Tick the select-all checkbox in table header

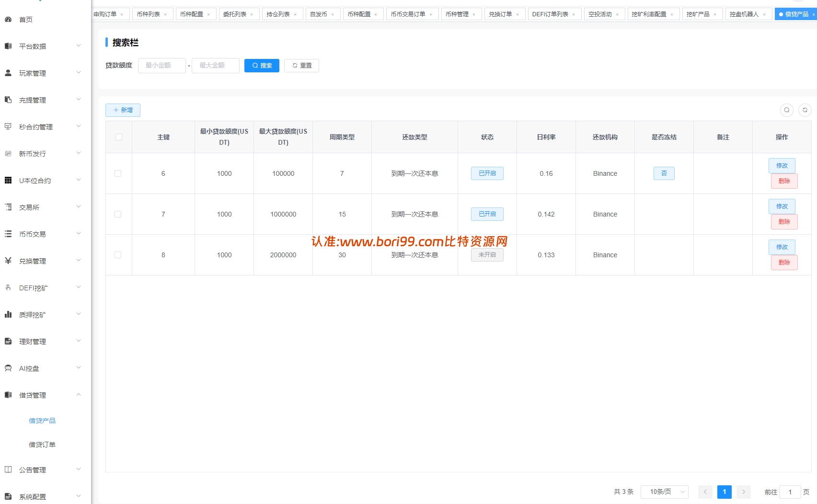[119, 137]
